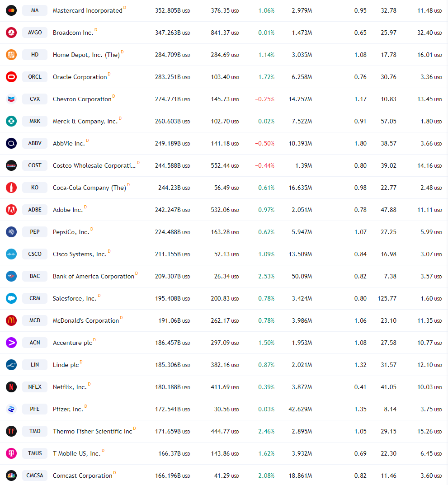Open McDonald's Corporation company link
Screen dimensions: 448x485
point(86,320)
